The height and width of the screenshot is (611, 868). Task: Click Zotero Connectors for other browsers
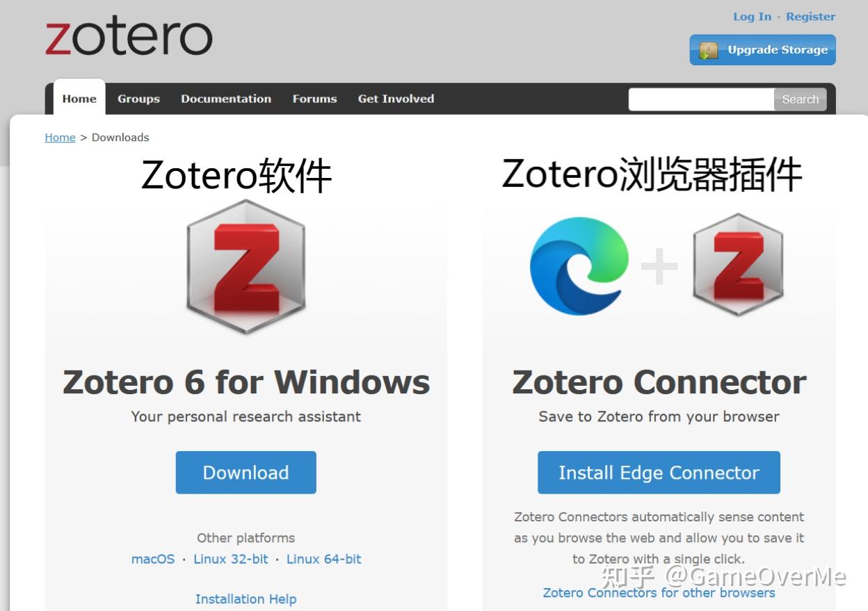pyautogui.click(x=659, y=593)
